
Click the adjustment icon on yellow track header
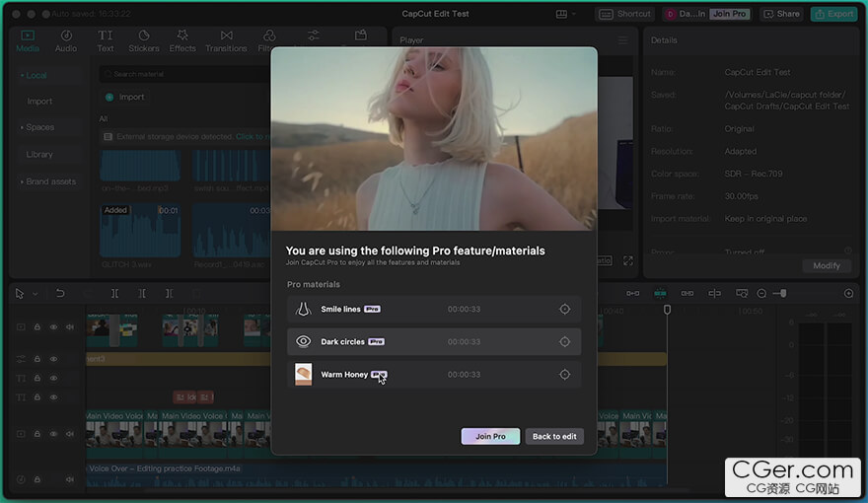21,359
